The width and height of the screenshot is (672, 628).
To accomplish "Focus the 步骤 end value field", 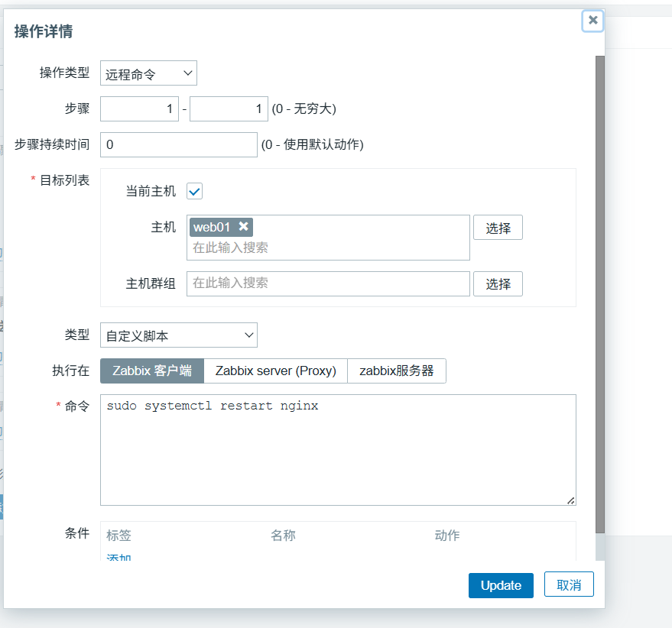I will [229, 108].
